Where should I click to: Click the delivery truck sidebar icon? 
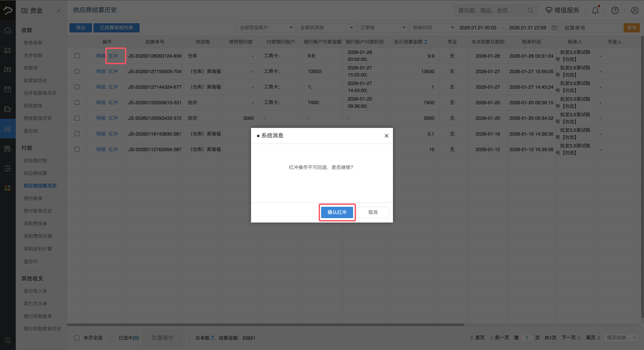pyautogui.click(x=7, y=109)
